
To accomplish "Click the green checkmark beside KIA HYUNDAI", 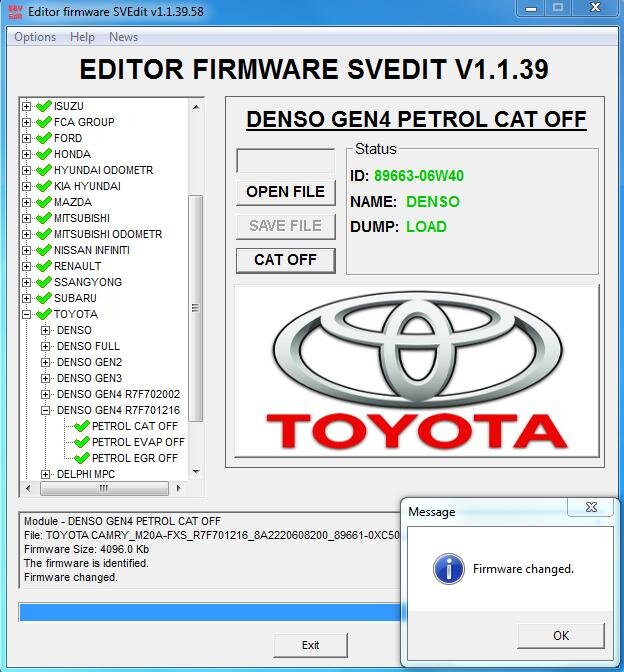I will pyautogui.click(x=43, y=186).
